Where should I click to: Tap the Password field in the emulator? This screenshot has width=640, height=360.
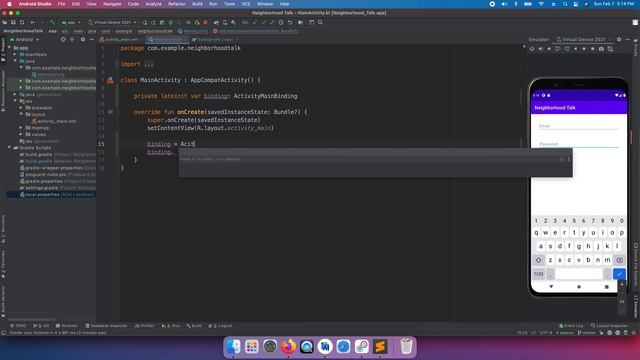[x=579, y=143]
